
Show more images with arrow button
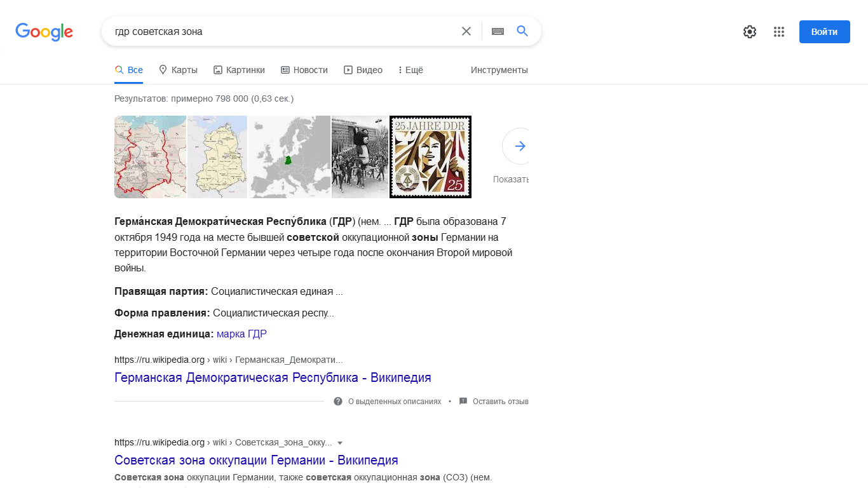click(x=520, y=146)
